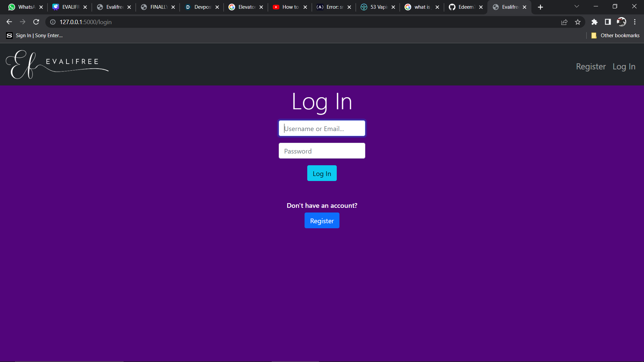The image size is (644, 362).
Task: Click the blue Register button
Action: click(x=322, y=221)
